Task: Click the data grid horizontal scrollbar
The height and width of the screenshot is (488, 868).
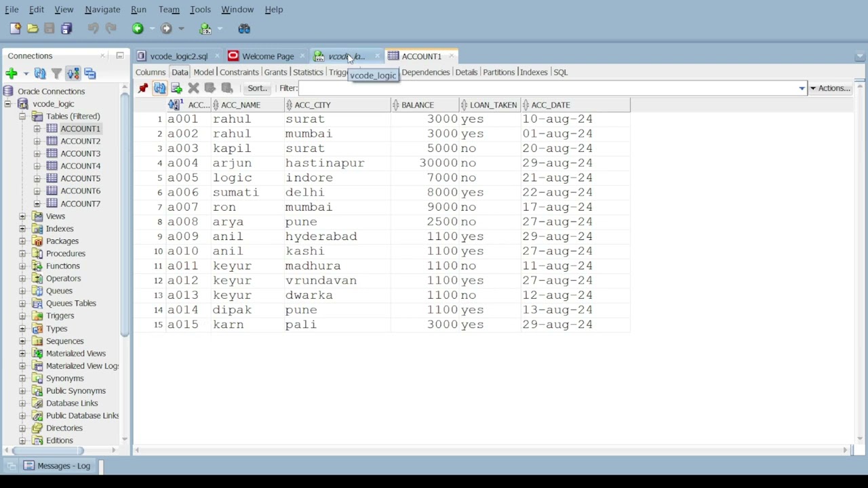Action: click(x=492, y=450)
